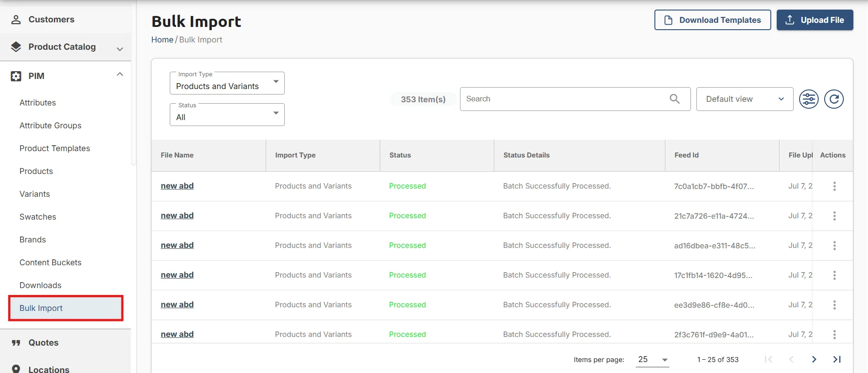Click the Download Templates button

(x=712, y=20)
